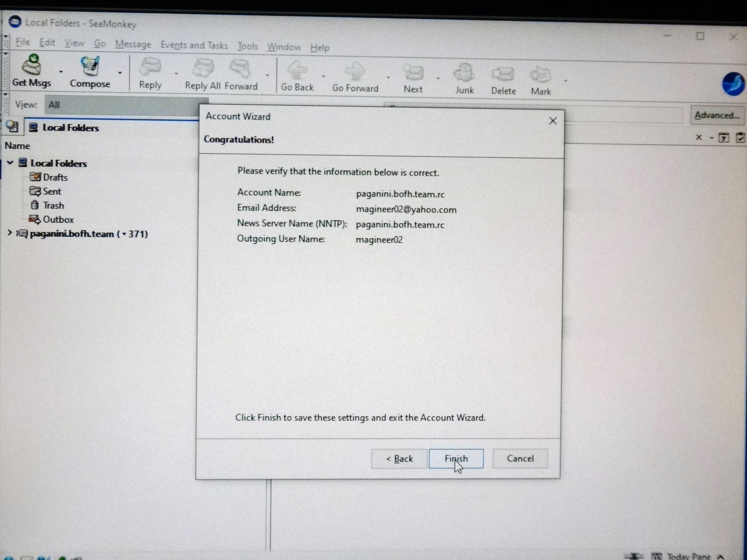Open Forward dropdown arrow
Image resolution: width=747 pixels, height=560 pixels.
point(267,75)
